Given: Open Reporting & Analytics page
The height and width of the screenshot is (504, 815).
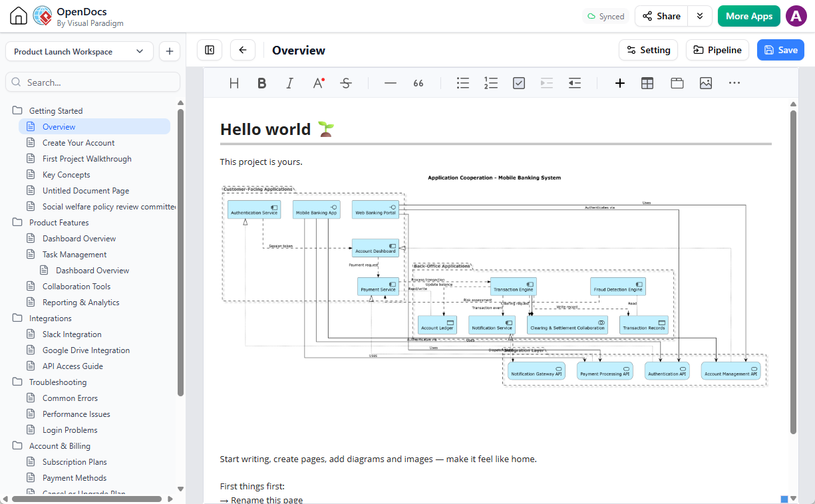Looking at the screenshot, I should 81,303.
